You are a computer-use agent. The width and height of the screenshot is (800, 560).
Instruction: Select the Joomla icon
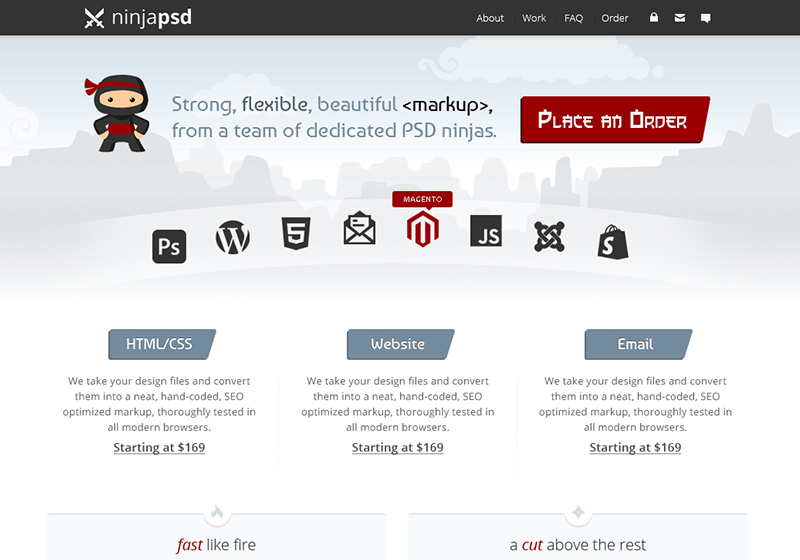click(549, 237)
